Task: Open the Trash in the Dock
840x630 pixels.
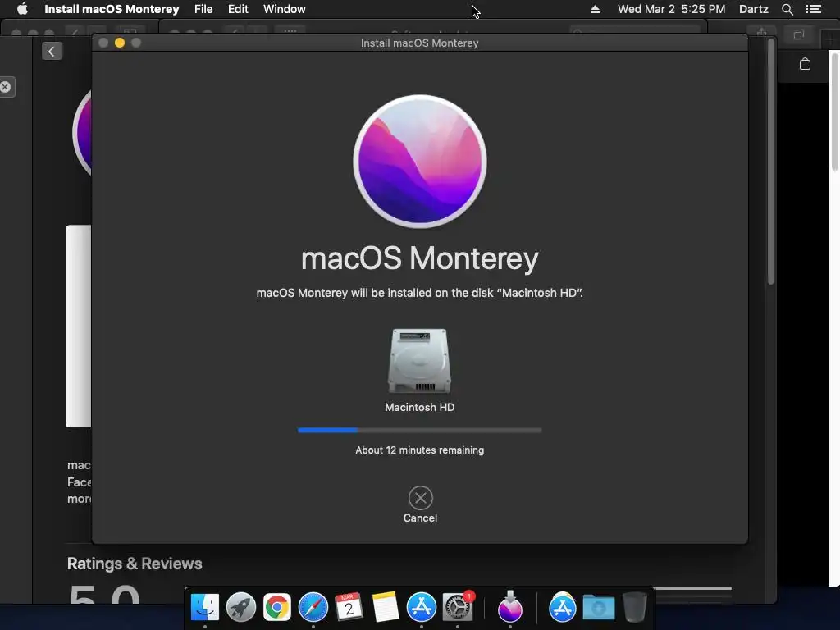Action: [635, 608]
